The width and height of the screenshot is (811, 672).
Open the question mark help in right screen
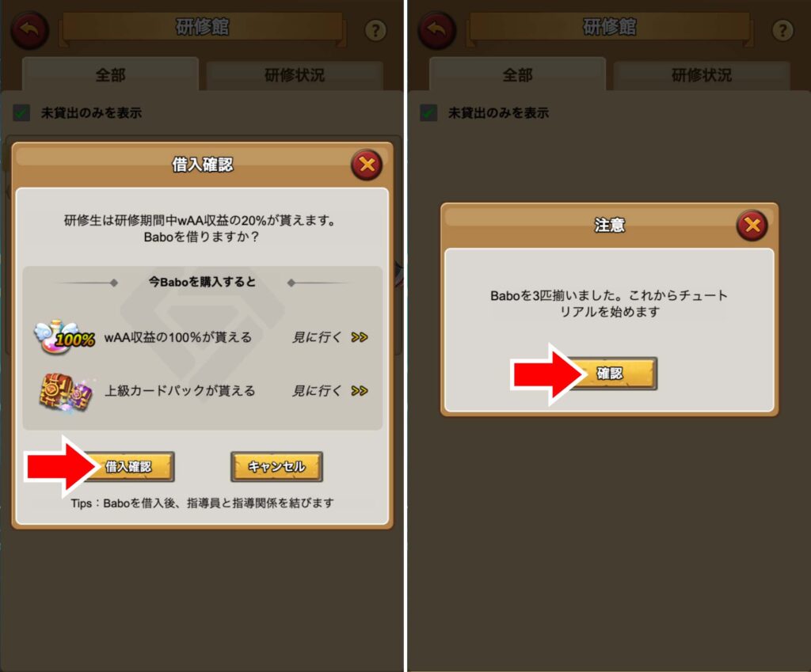782,31
